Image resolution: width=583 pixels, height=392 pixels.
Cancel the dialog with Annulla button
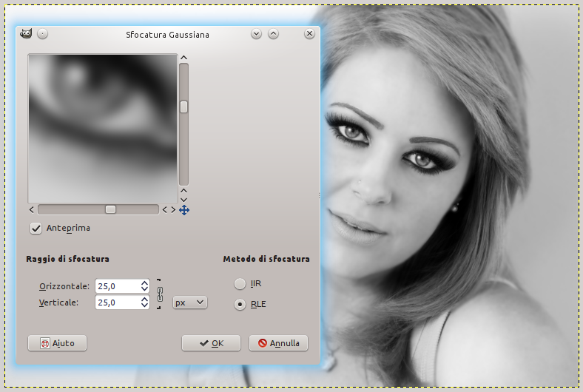tap(278, 343)
